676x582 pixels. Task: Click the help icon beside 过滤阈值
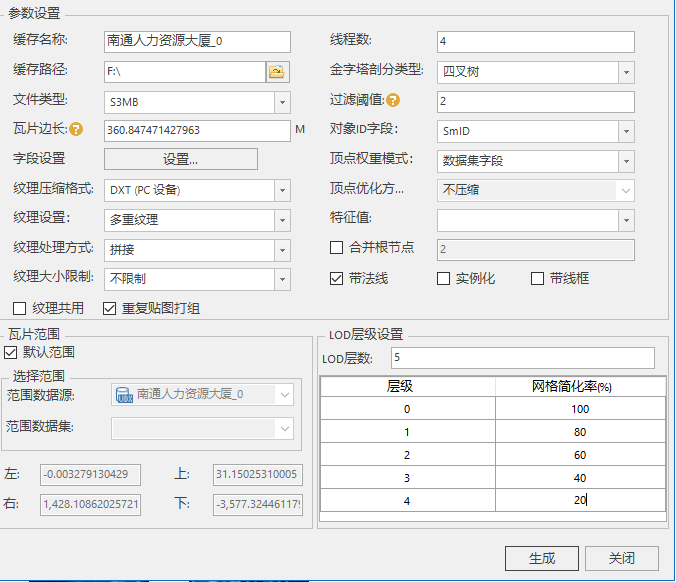393,100
